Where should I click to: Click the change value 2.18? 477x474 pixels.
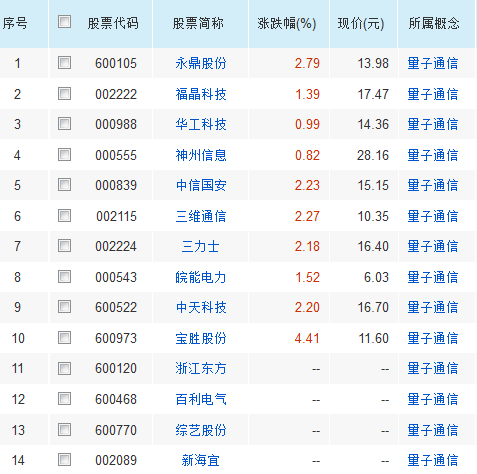[307, 246]
